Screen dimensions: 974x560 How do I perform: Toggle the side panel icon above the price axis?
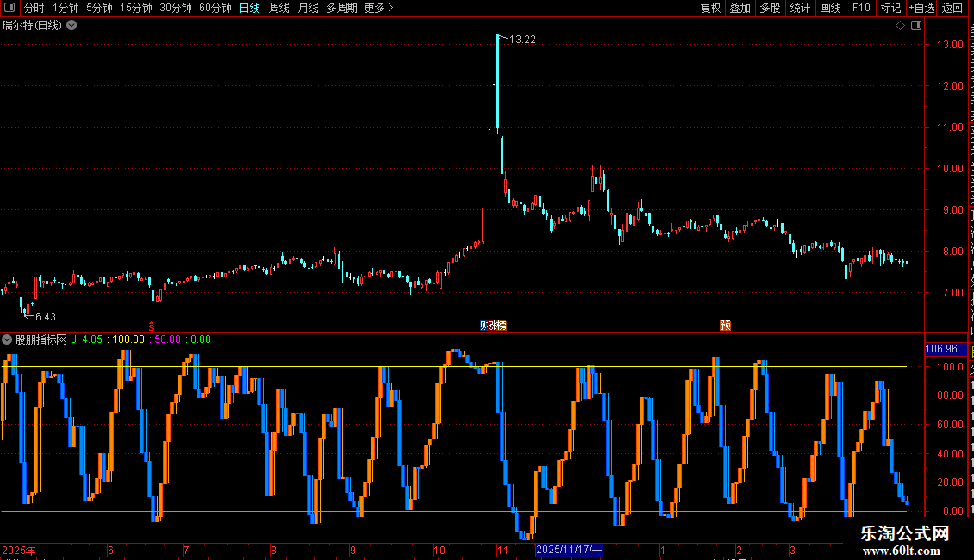[916, 26]
